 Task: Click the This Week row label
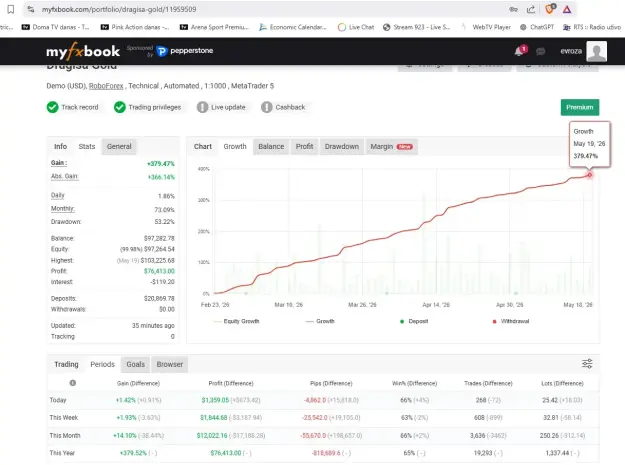64,418
